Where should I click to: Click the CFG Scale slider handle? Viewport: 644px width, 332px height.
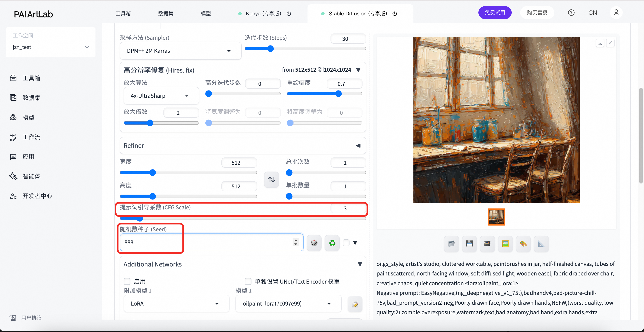[x=140, y=218]
